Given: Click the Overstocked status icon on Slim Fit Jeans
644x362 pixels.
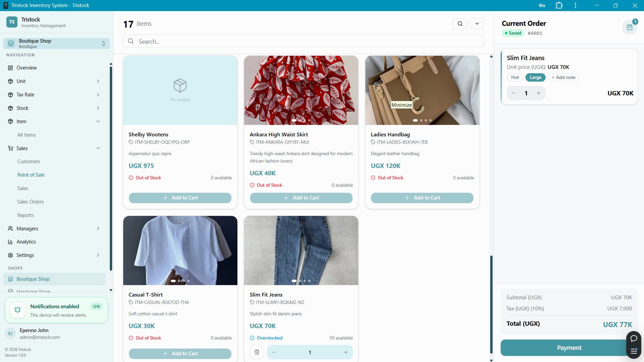Looking at the screenshot, I should pyautogui.click(x=252, y=338).
